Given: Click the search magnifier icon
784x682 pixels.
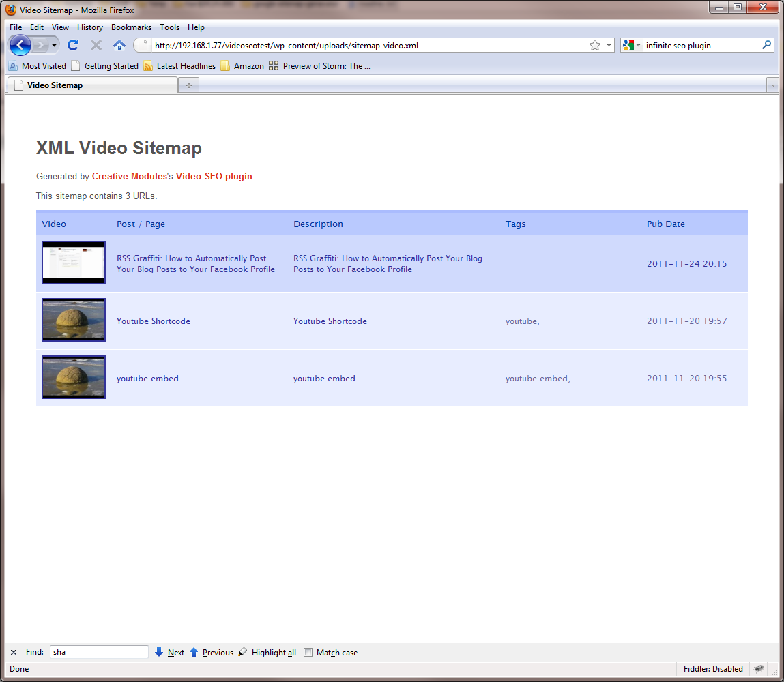Looking at the screenshot, I should point(766,46).
